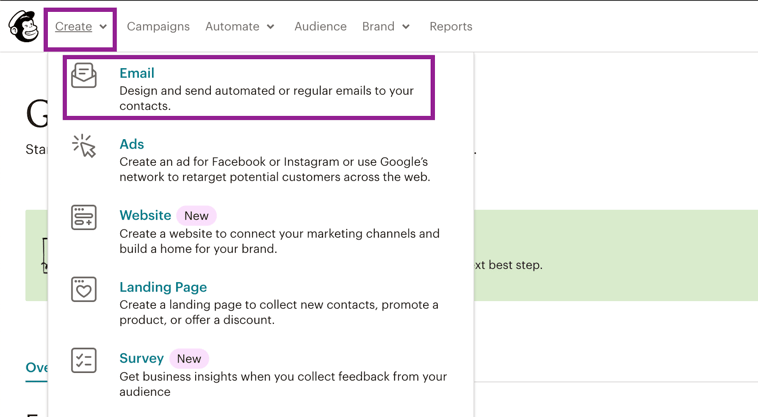Click the New badge next to Website
Viewport: 758px width, 417px height.
196,216
